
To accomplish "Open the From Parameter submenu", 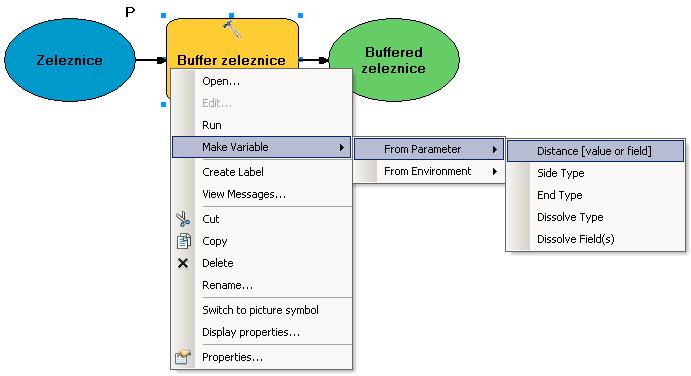I will (429, 149).
